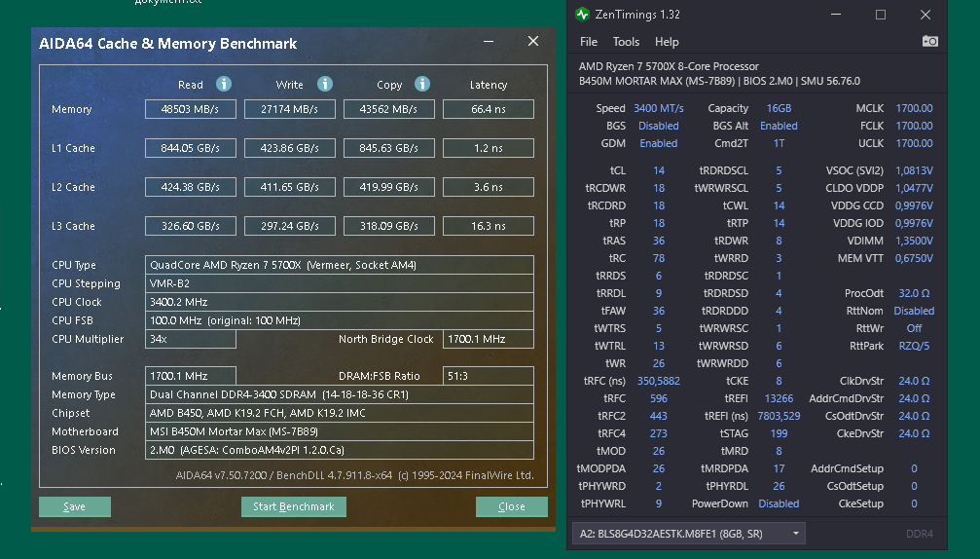Click the BGS Disabled value
Viewport: 980px width, 559px height.
pyautogui.click(x=659, y=126)
